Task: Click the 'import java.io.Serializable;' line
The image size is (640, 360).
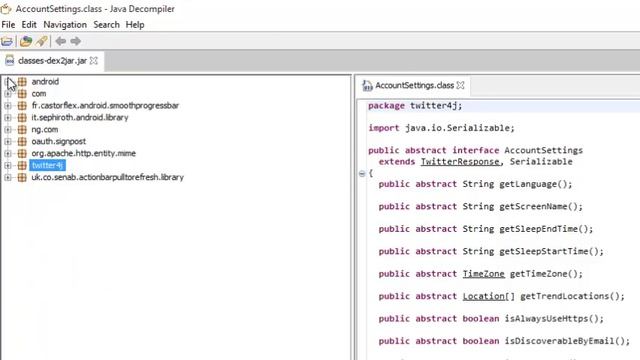Action: tap(441, 128)
